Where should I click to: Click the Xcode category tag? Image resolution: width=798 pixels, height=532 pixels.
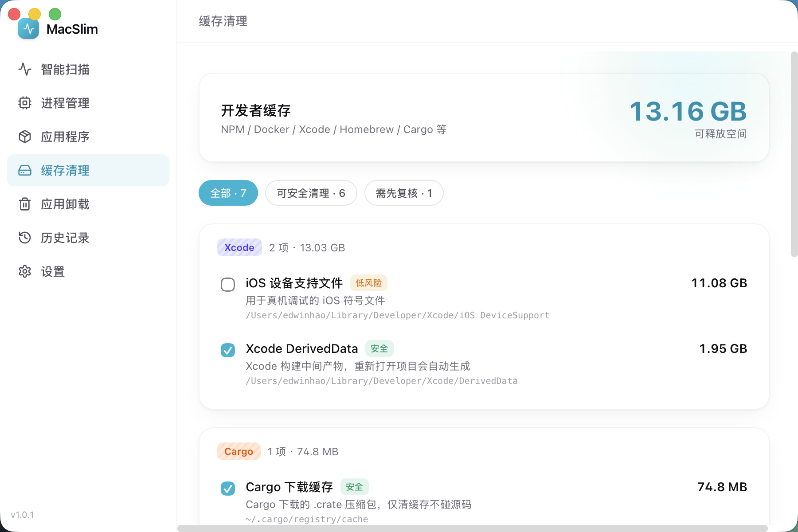point(239,247)
